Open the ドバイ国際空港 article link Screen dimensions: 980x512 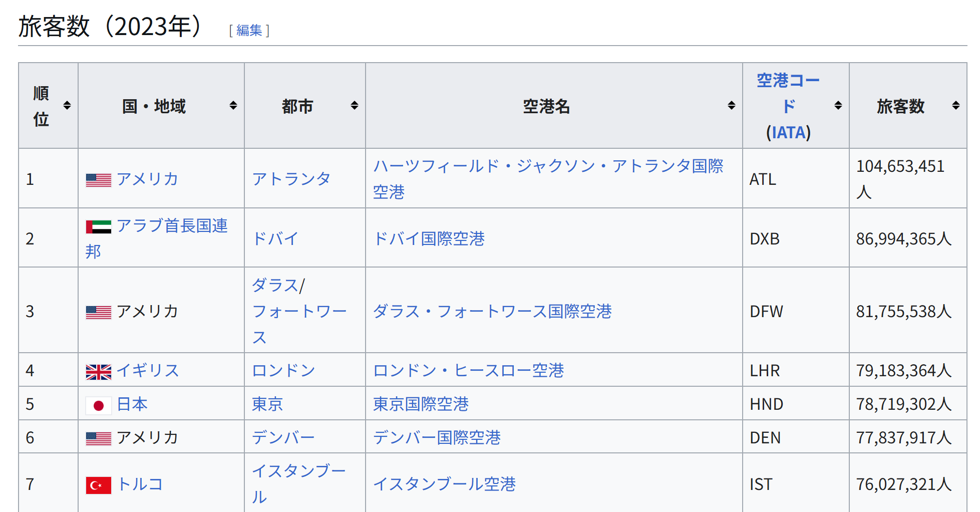tap(429, 238)
